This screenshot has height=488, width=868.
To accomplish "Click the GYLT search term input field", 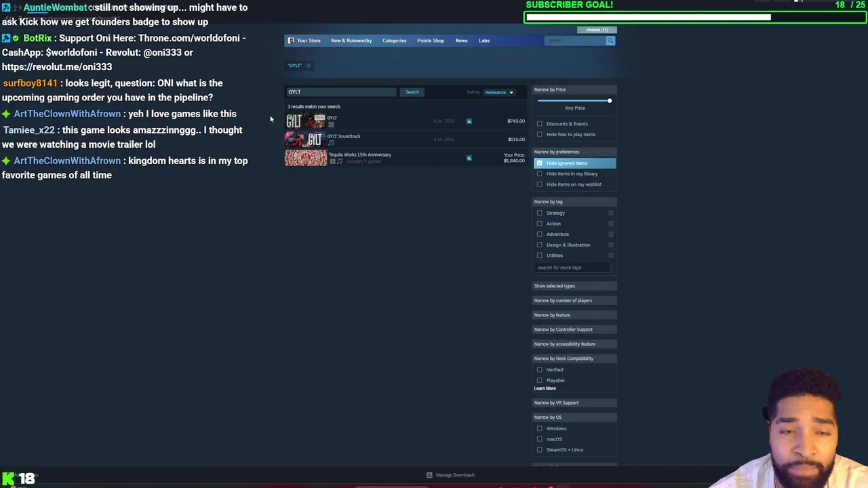I will pyautogui.click(x=341, y=92).
